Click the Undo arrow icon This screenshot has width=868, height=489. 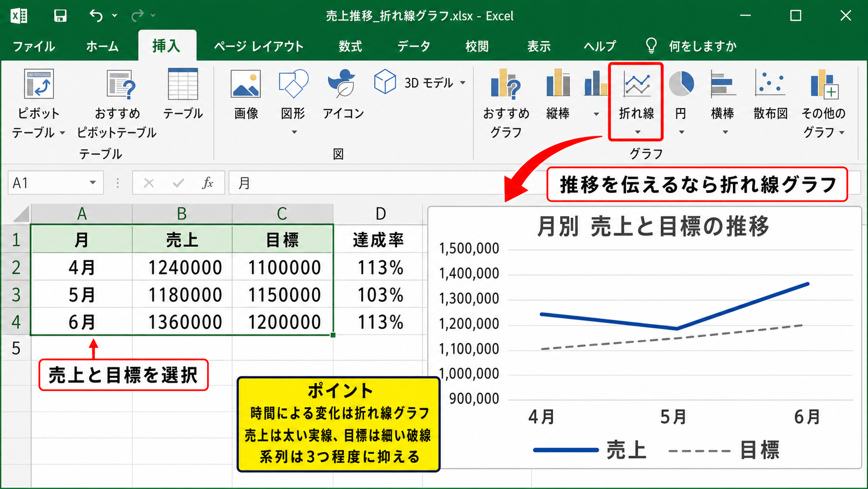pyautogui.click(x=96, y=16)
